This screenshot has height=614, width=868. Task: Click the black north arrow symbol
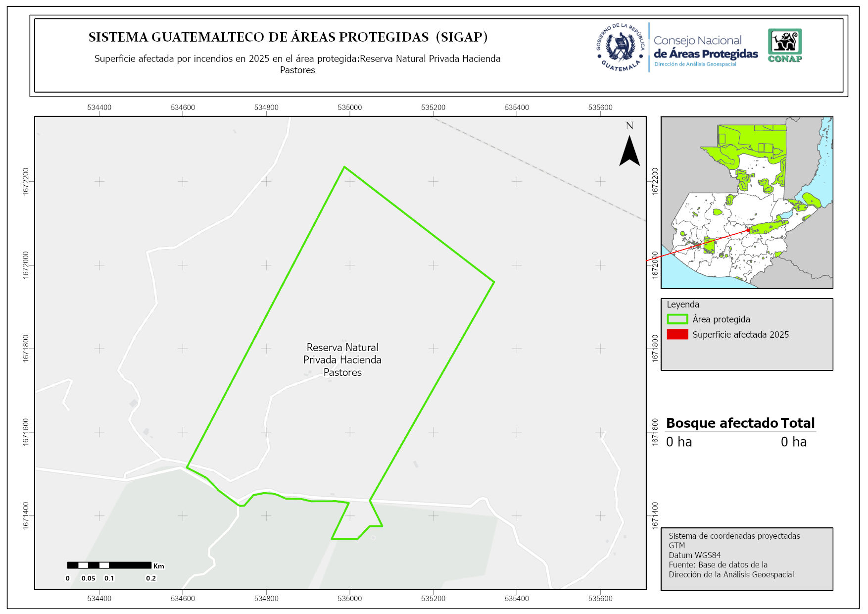pyautogui.click(x=629, y=151)
